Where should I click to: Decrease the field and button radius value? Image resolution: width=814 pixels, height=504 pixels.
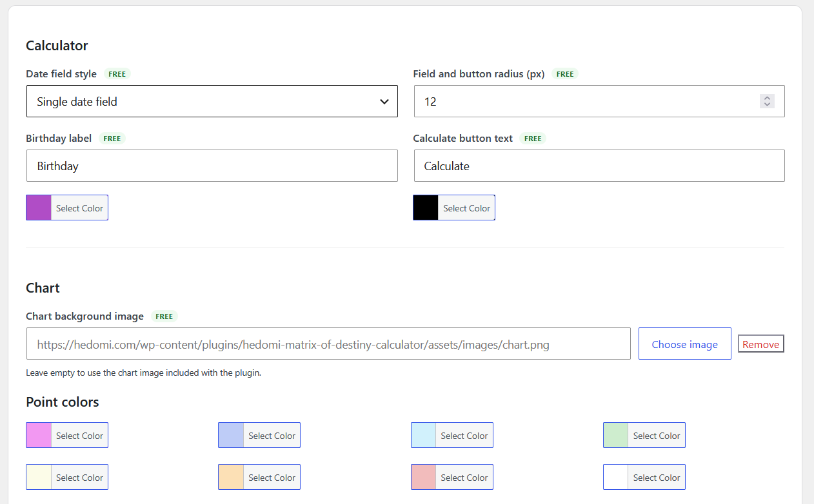point(767,104)
